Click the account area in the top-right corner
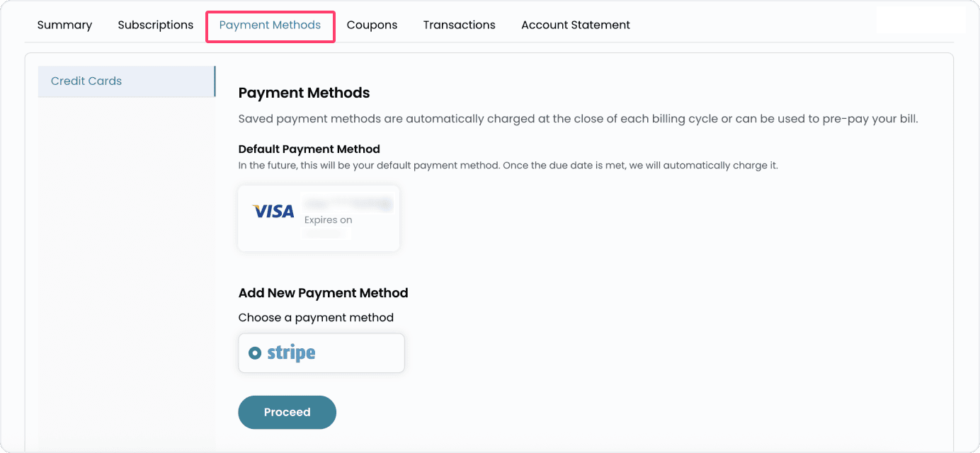The image size is (980, 453). (x=921, y=19)
